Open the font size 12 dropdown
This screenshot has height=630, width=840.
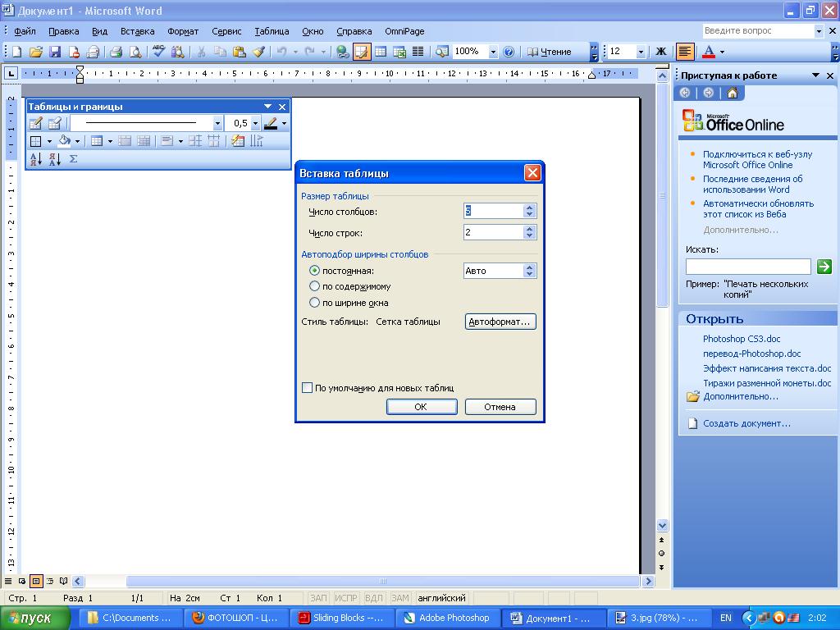(x=641, y=52)
